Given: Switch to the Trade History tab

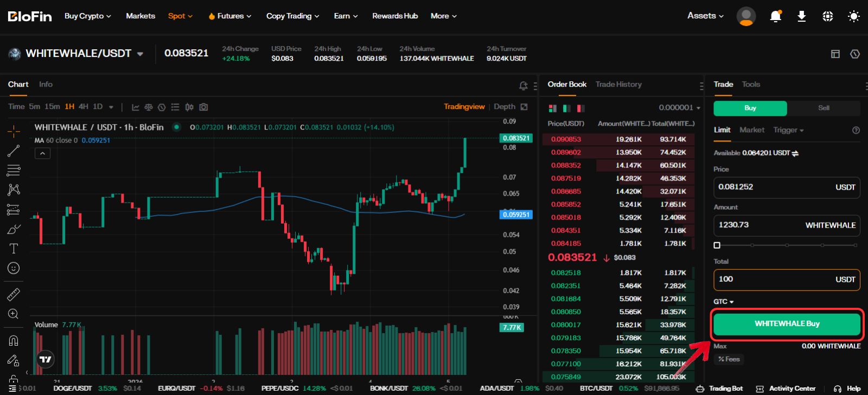Looking at the screenshot, I should 618,85.
